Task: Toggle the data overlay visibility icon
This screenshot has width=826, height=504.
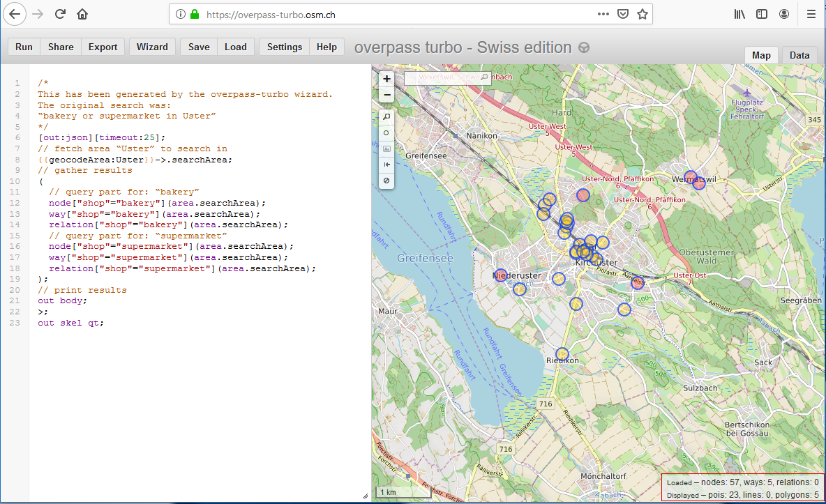Action: click(x=386, y=181)
